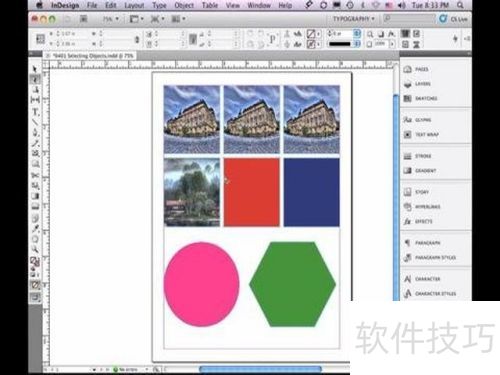
Task: Open the view options dropdown
Action: pos(136,19)
